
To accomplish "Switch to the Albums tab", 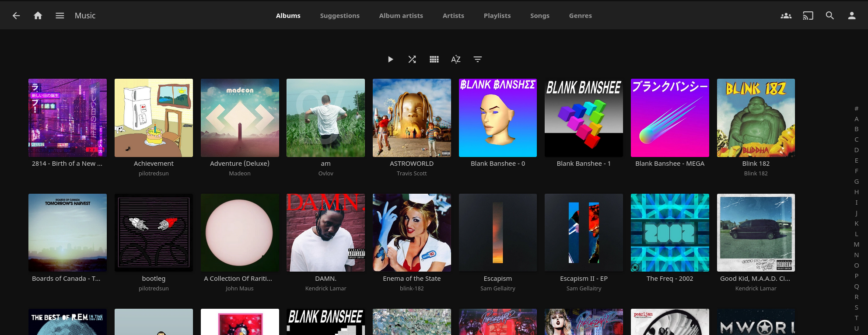I will click(x=288, y=16).
